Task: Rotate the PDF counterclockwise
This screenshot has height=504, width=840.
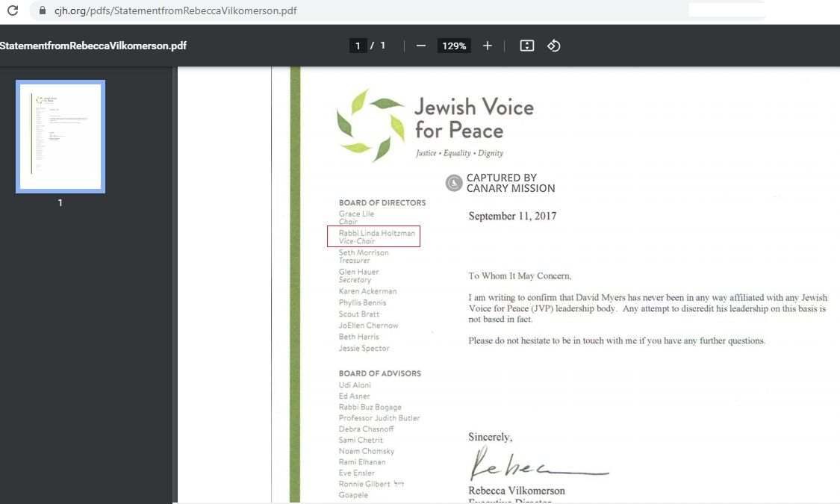Action: coord(553,46)
